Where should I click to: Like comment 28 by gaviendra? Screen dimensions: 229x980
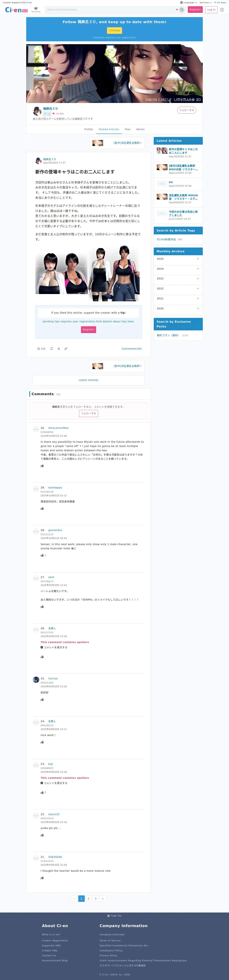(x=42, y=555)
